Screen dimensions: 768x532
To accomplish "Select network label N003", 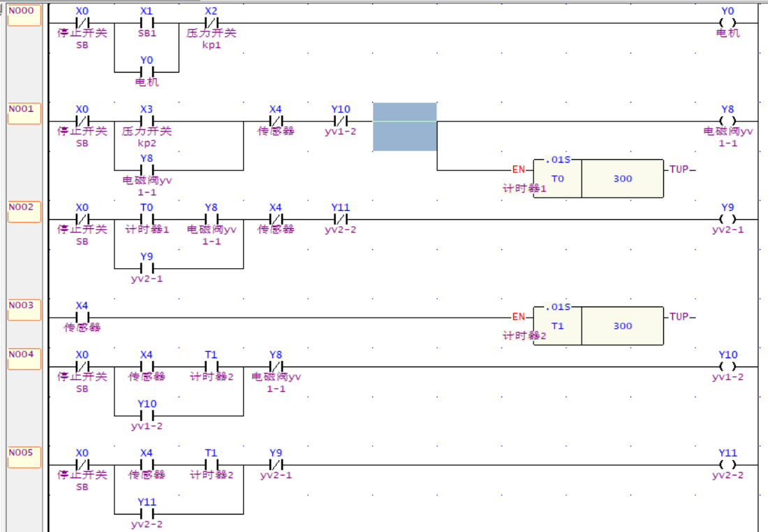I will [24, 309].
